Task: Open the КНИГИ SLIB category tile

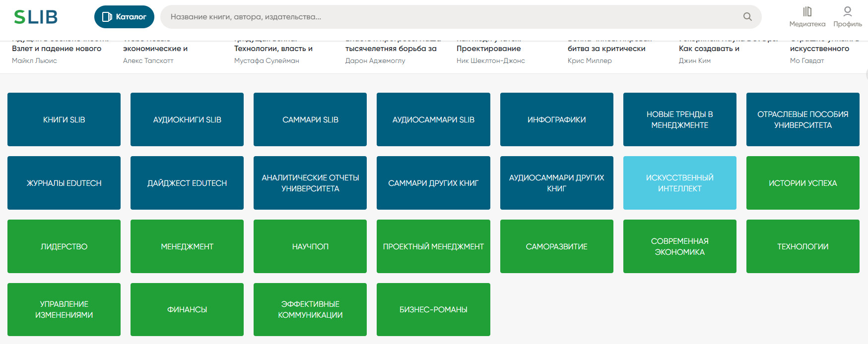Action: tap(64, 119)
